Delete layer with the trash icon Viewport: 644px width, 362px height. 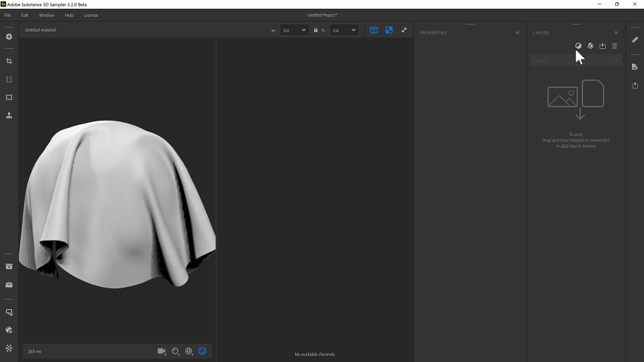tap(614, 46)
